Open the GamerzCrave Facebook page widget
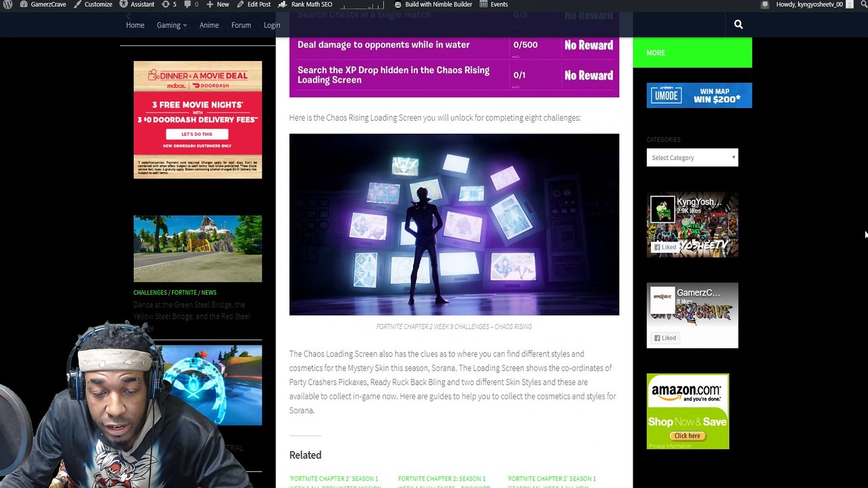The image size is (868, 488). pos(692,316)
